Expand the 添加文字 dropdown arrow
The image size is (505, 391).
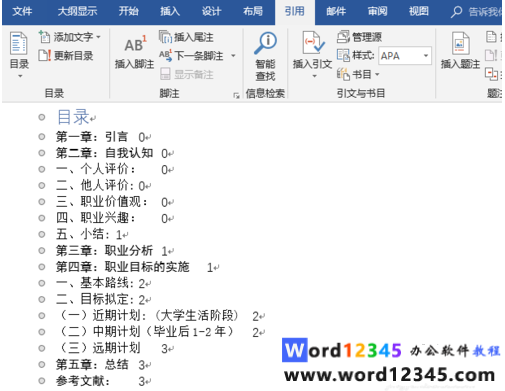click(98, 37)
